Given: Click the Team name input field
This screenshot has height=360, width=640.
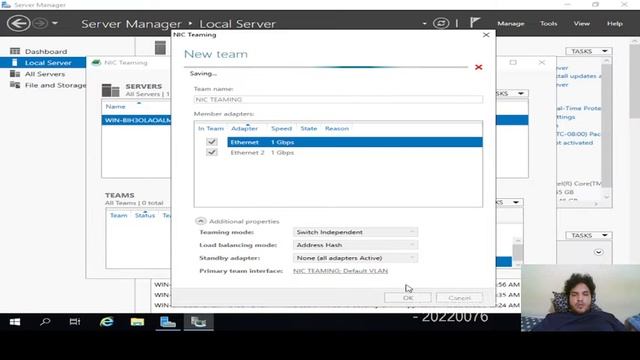Looking at the screenshot, I should [x=338, y=99].
